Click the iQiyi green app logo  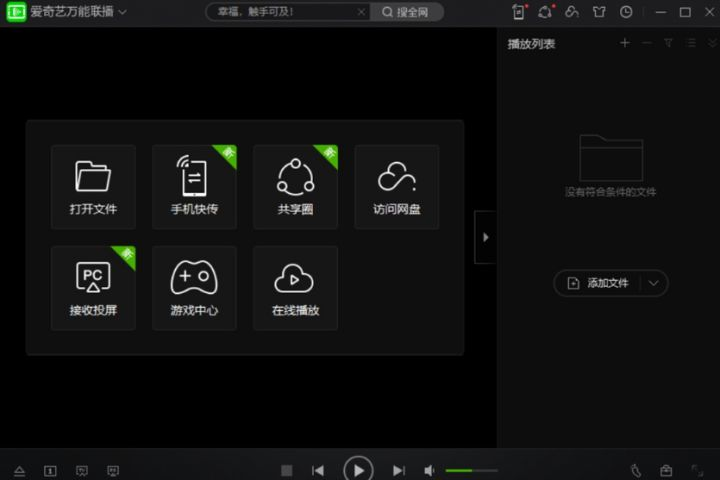[x=17, y=11]
